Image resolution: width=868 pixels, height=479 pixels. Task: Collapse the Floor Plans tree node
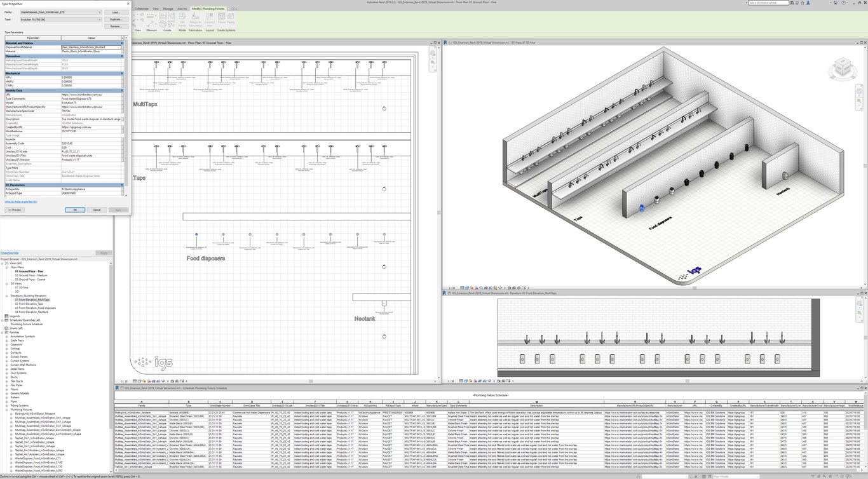pyautogui.click(x=8, y=267)
